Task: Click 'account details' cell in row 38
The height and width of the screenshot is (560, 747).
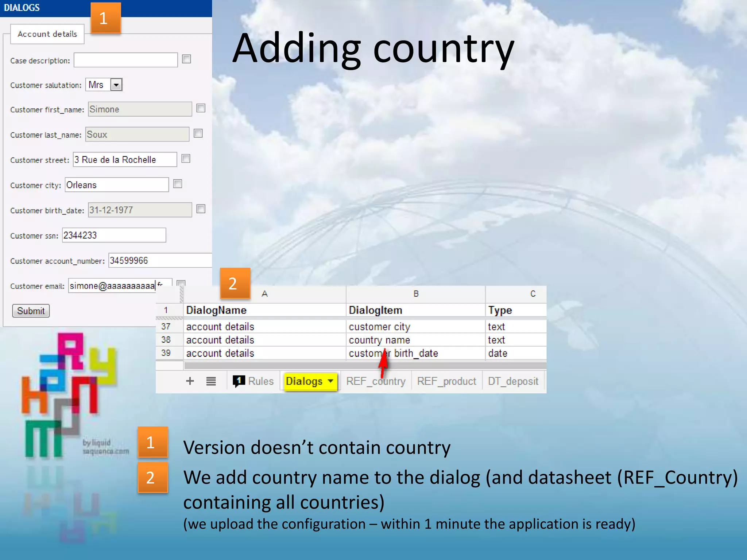Action: (265, 339)
